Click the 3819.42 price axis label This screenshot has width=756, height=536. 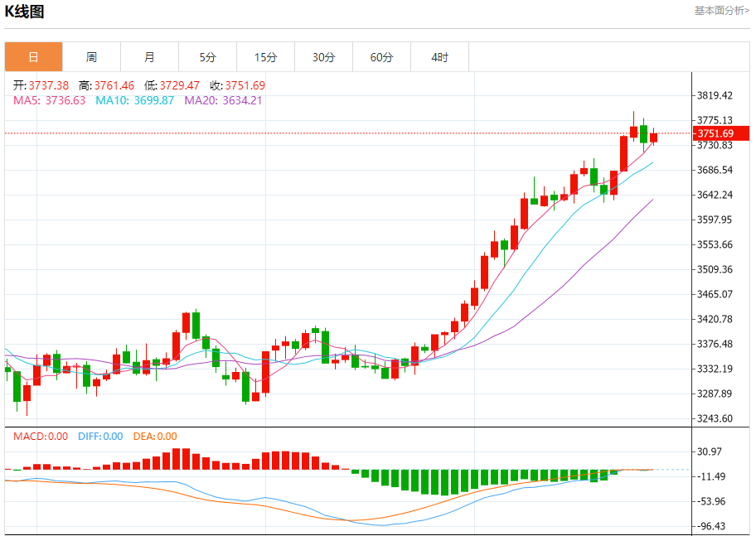[715, 95]
